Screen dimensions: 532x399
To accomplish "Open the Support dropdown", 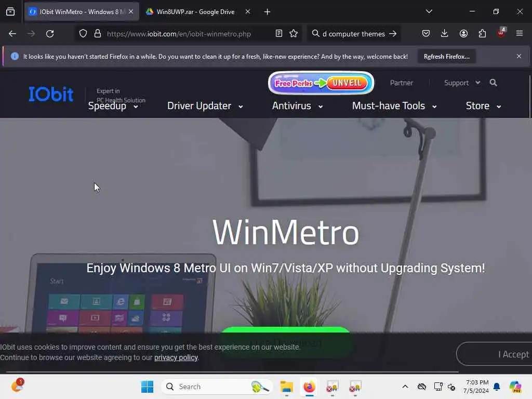I will (x=462, y=83).
